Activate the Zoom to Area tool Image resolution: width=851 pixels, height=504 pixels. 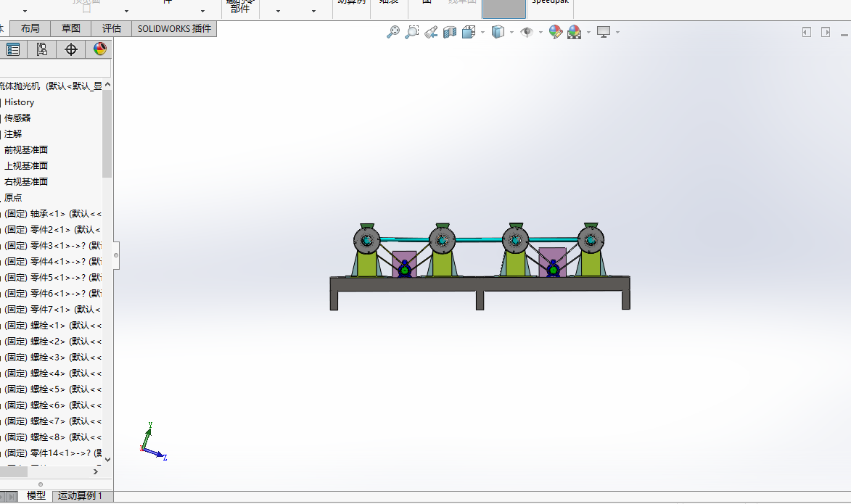pos(412,32)
